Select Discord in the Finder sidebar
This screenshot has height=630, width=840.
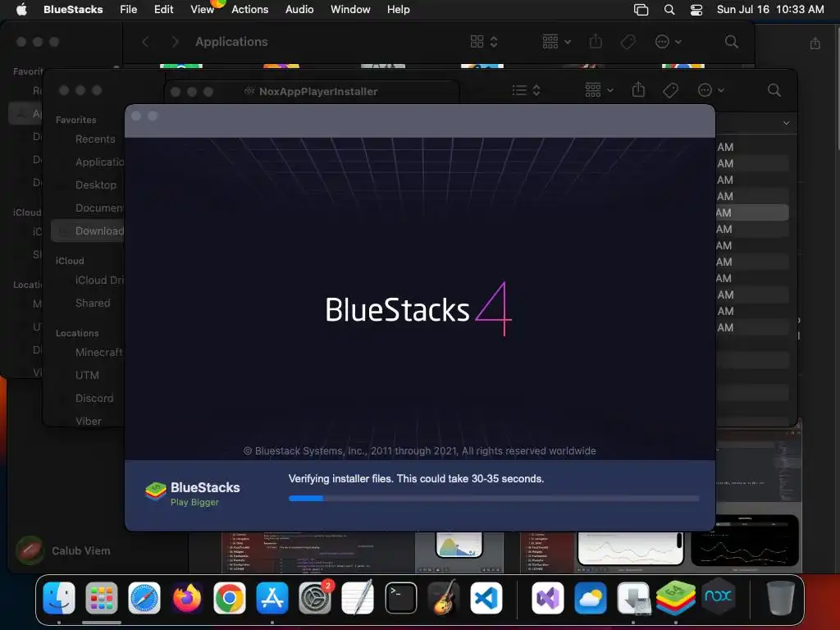point(94,399)
